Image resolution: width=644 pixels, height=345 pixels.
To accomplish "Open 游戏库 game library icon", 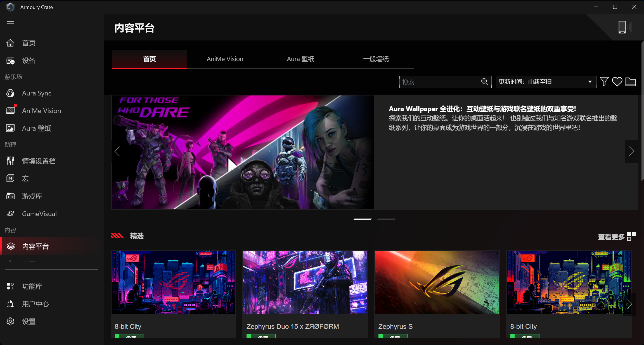I will 10,196.
